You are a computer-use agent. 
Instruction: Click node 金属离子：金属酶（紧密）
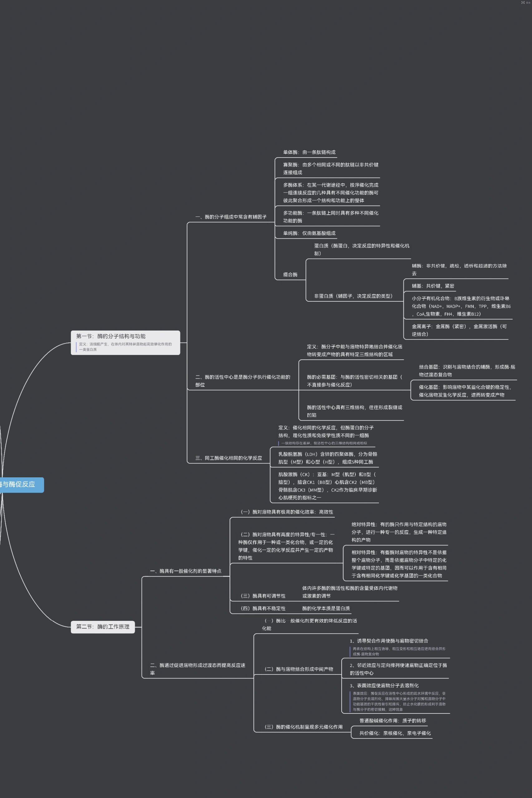click(459, 330)
